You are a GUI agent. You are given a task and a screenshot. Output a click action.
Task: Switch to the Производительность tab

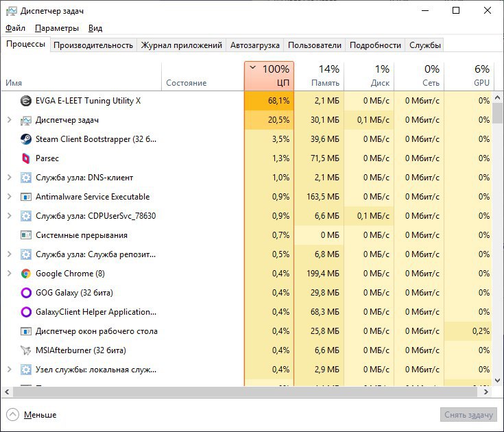[93, 45]
